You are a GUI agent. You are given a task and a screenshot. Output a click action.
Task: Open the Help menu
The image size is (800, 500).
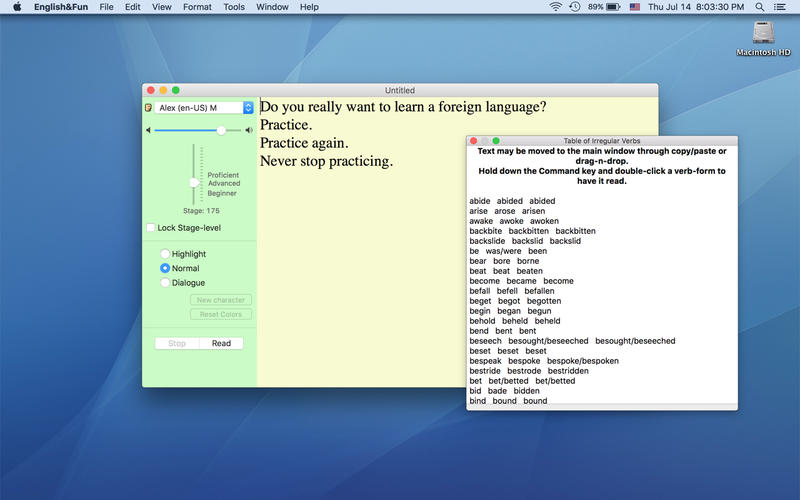pyautogui.click(x=309, y=7)
